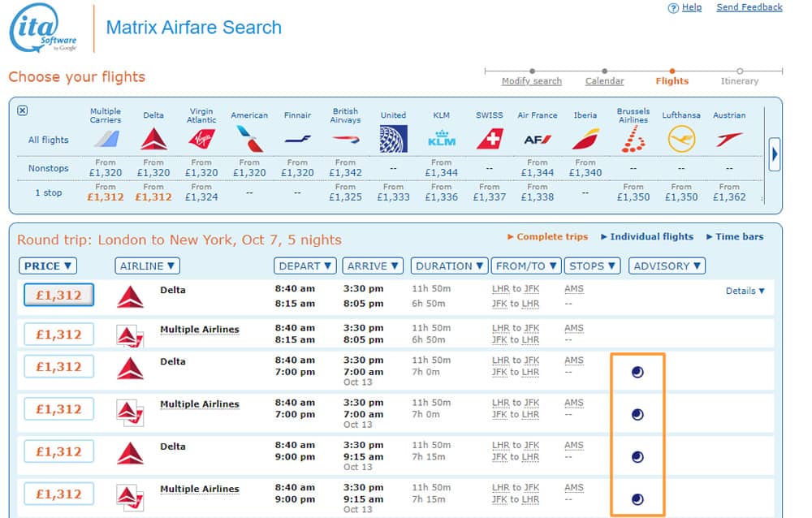Select the Air France logo

coord(538,140)
